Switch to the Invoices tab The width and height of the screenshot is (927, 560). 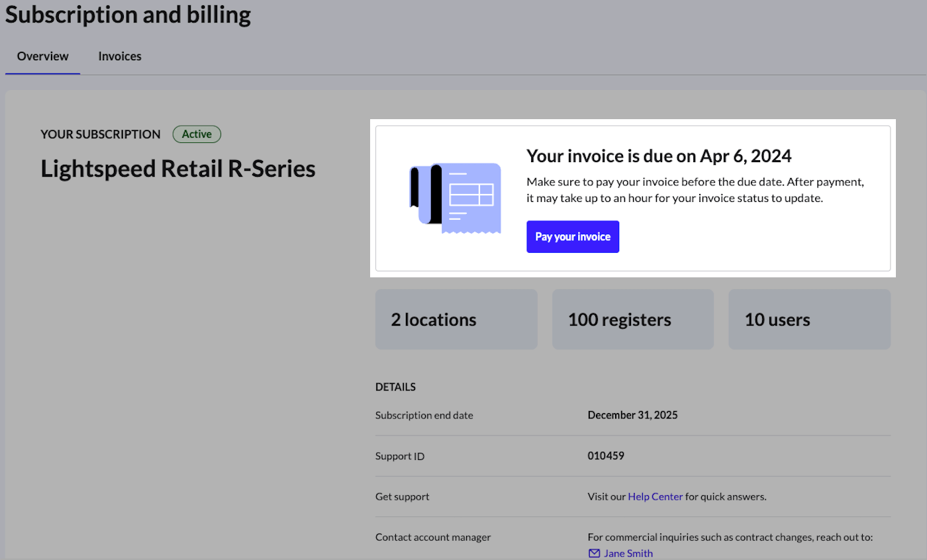click(x=120, y=56)
